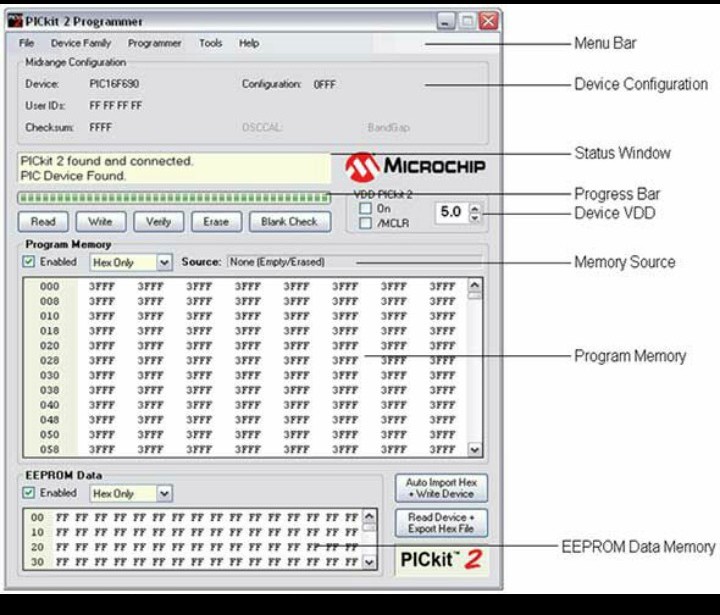Click the Read button
720x615 pixels.
(x=43, y=222)
